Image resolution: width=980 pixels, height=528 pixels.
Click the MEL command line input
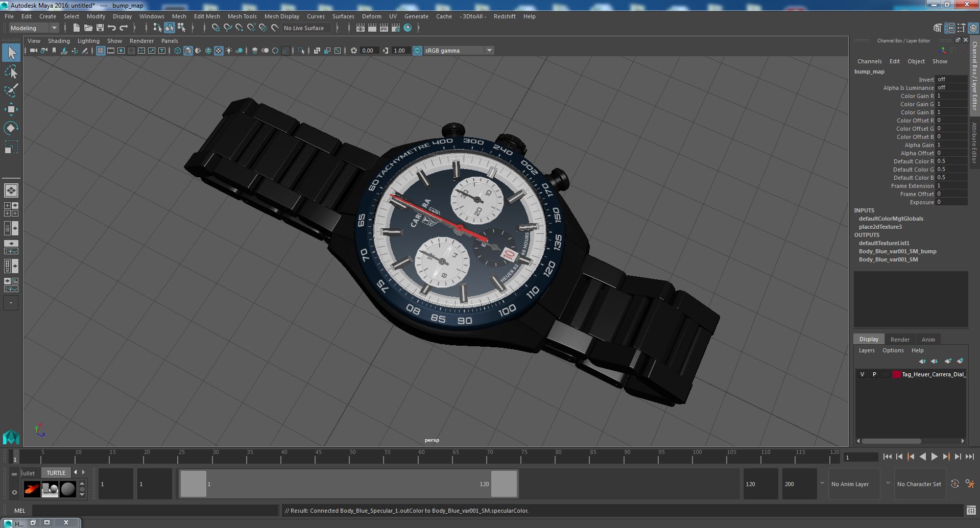pyautogui.click(x=155, y=511)
